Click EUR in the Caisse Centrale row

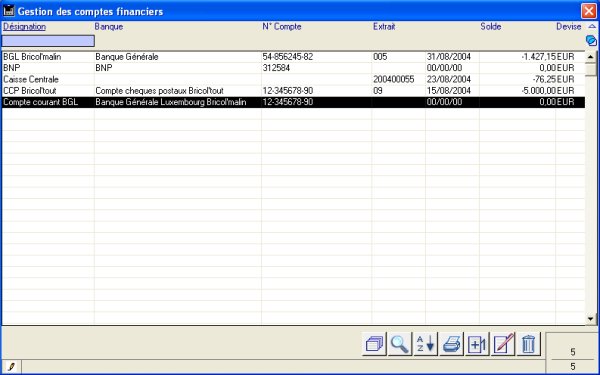click(566, 80)
